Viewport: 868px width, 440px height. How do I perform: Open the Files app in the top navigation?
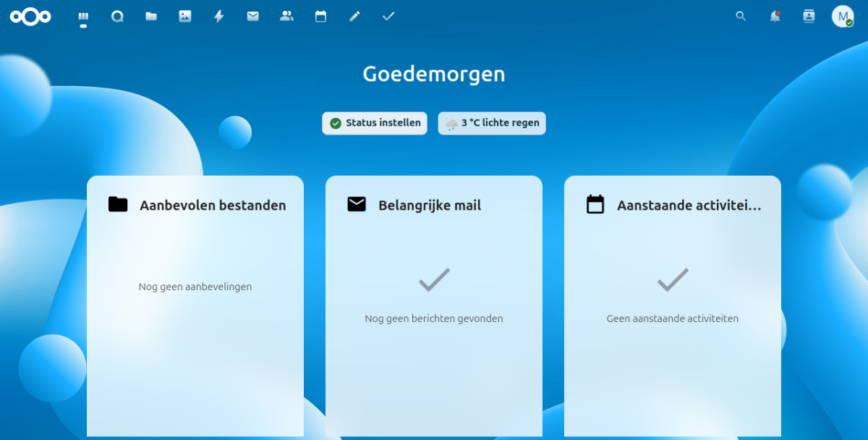[x=151, y=17]
